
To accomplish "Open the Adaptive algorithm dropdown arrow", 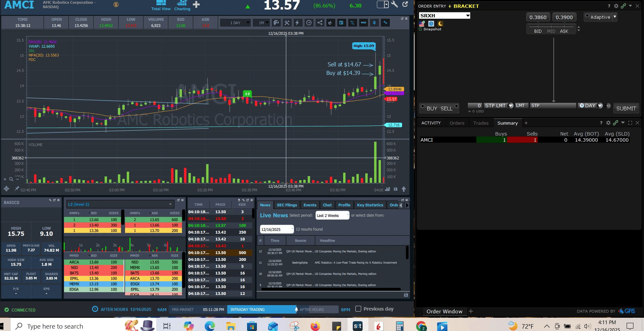I will 615,17.
